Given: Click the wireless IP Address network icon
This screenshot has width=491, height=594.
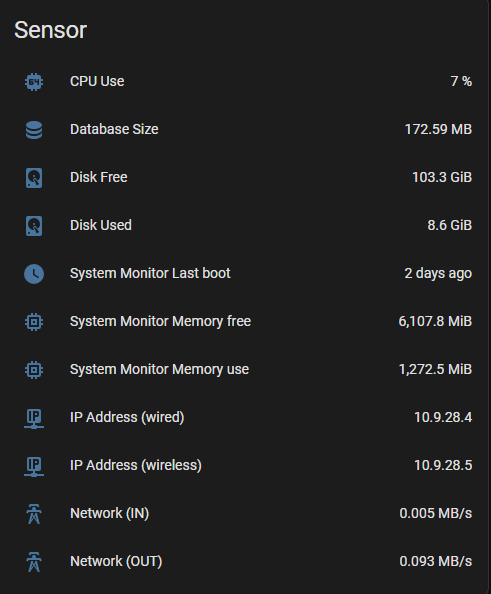Looking at the screenshot, I should coord(34,466).
